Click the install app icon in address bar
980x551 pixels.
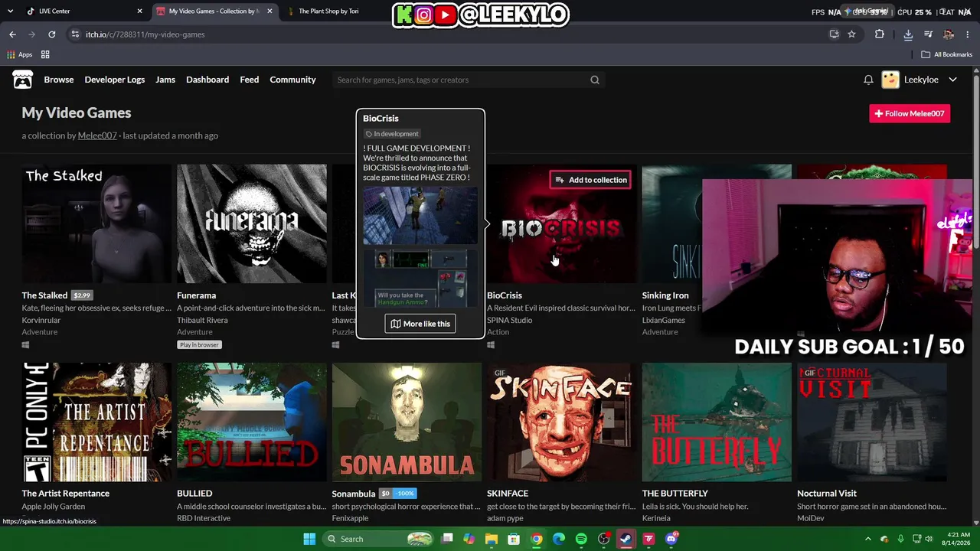tap(835, 34)
